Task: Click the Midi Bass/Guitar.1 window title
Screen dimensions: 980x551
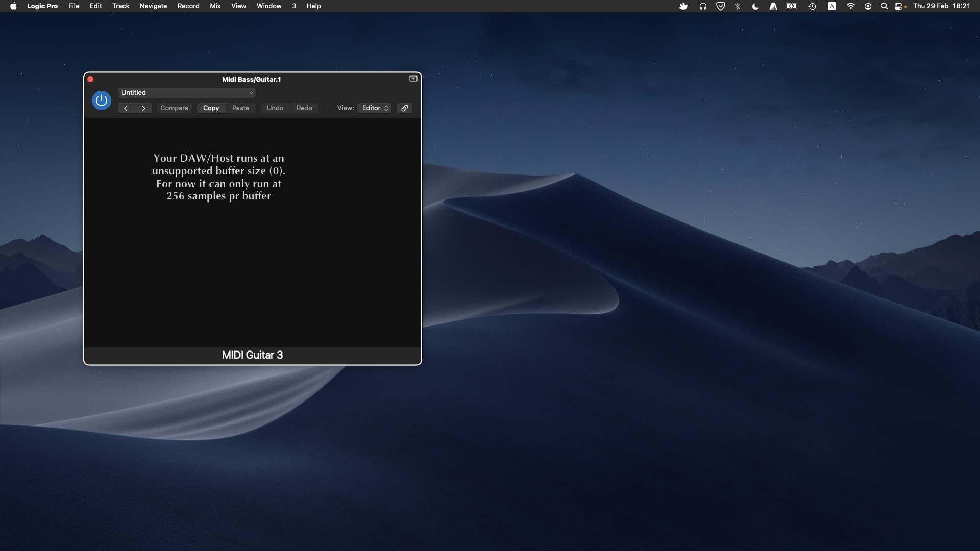Action: coord(251,79)
